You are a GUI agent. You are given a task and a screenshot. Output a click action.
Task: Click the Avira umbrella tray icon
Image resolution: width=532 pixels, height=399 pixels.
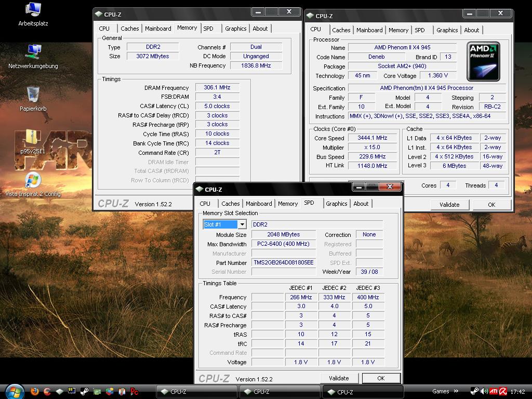[503, 392]
